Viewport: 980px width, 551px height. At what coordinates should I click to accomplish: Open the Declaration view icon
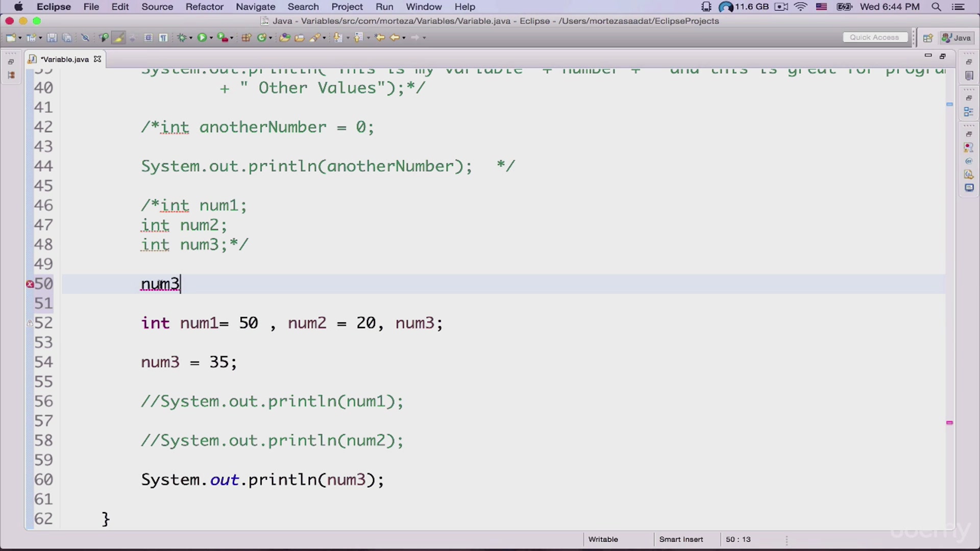(x=969, y=174)
